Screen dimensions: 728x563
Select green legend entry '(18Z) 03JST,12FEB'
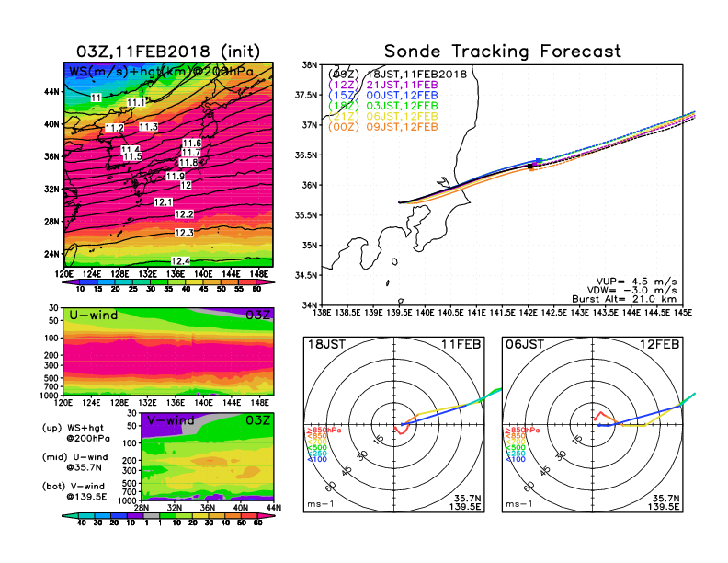click(383, 106)
